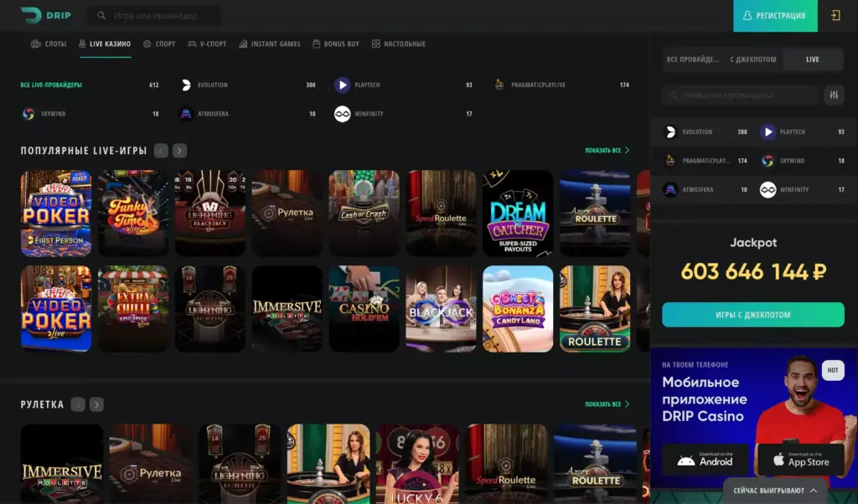Click the DRIP logo icon
The height and width of the screenshot is (504, 858).
31,15
